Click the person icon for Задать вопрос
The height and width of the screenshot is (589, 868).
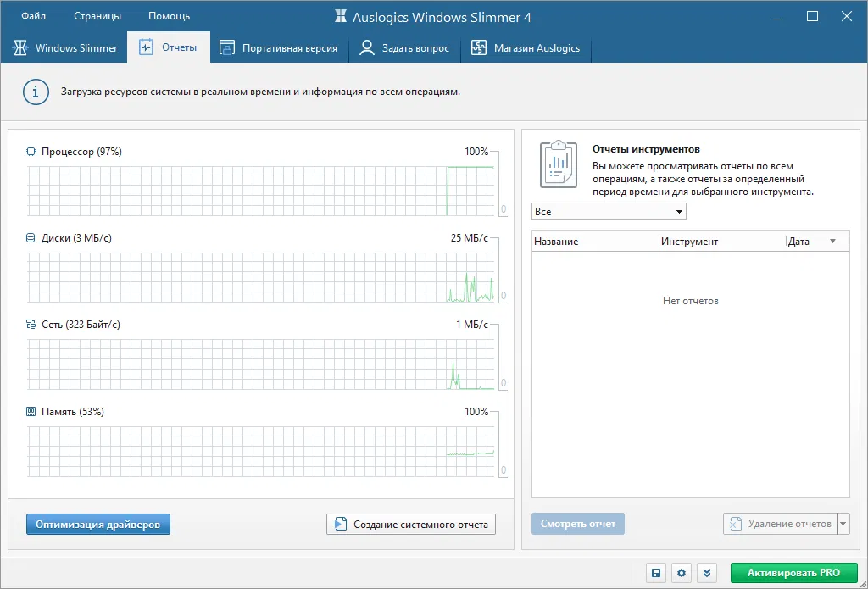[x=366, y=47]
